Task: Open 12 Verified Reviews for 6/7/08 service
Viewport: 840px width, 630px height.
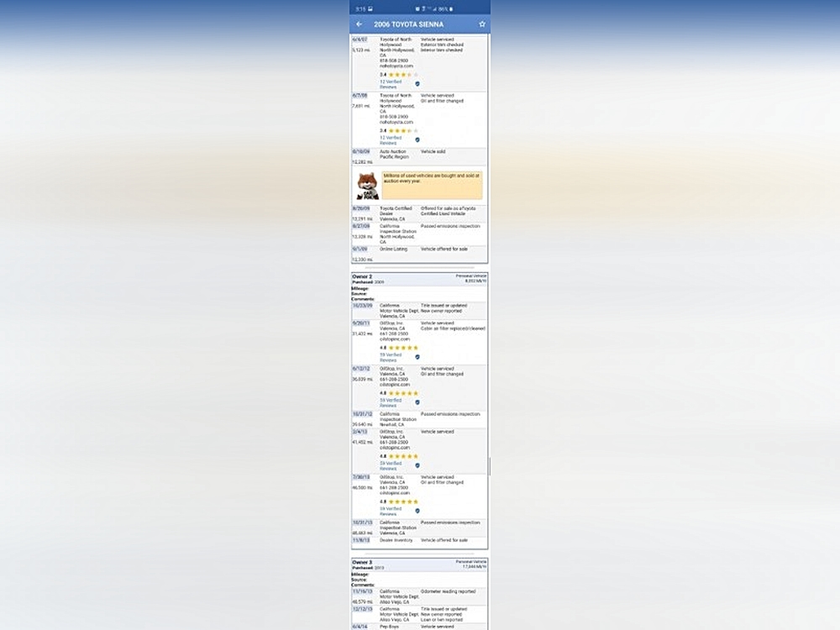Action: [390, 139]
